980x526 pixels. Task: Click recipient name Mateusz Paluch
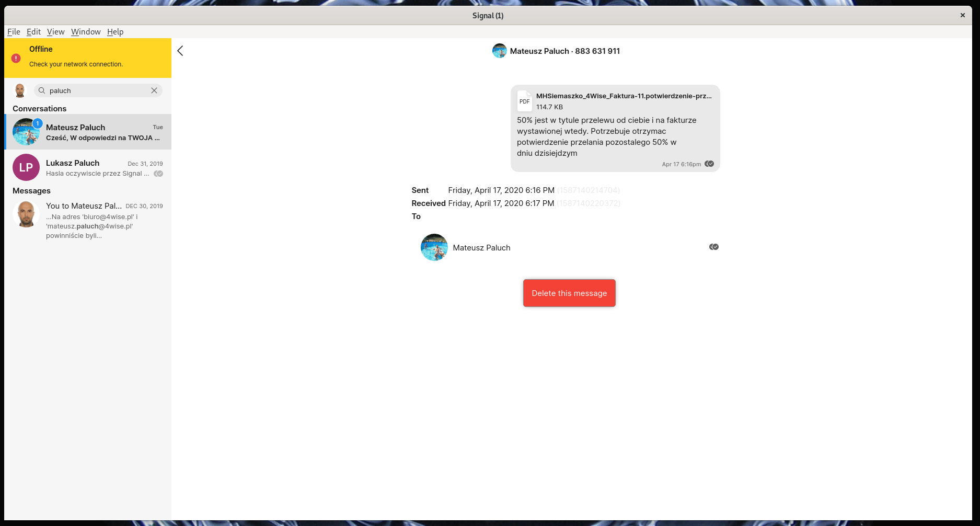click(x=481, y=248)
